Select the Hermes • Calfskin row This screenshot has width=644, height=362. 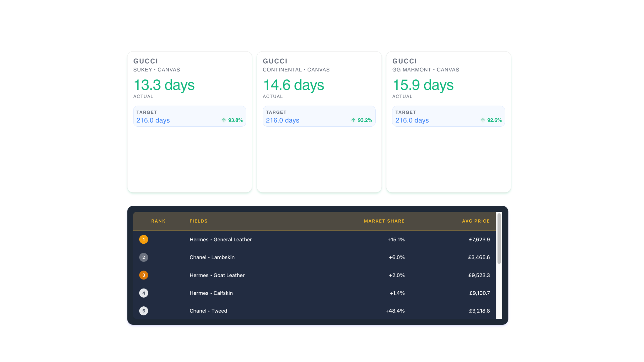click(x=314, y=293)
